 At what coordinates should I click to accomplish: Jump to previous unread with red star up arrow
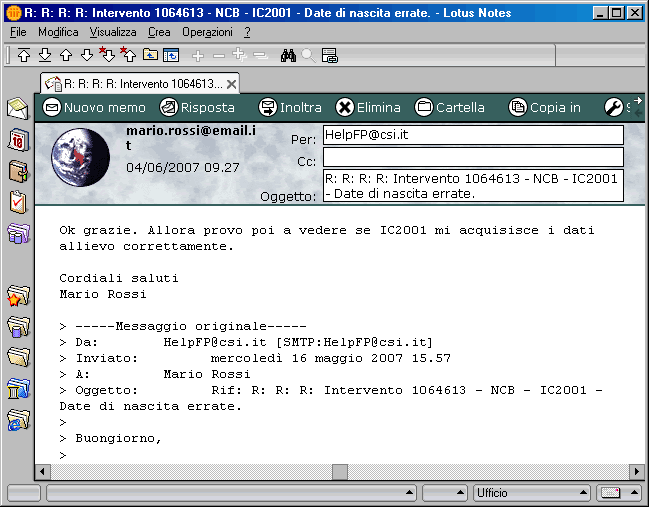click(x=128, y=55)
